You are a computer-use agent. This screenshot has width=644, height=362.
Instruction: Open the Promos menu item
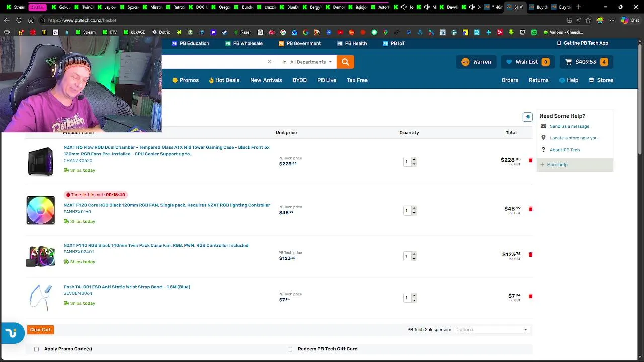185,80
